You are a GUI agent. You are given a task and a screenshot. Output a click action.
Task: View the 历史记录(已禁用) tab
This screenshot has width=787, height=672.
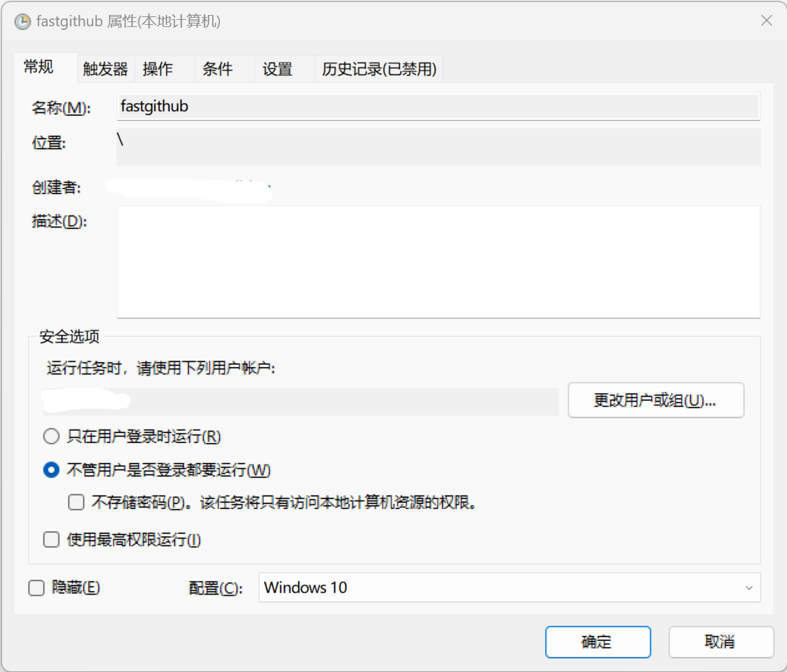379,69
